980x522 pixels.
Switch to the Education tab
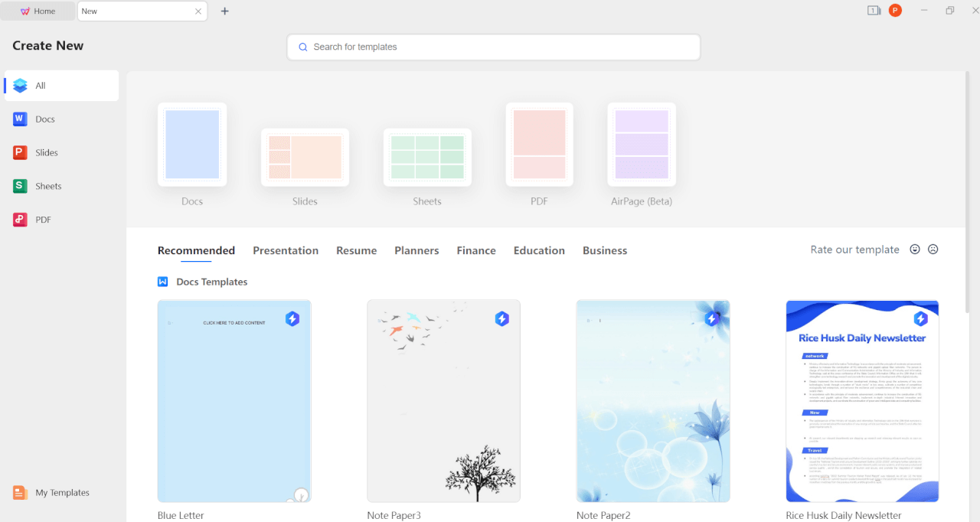[539, 250]
